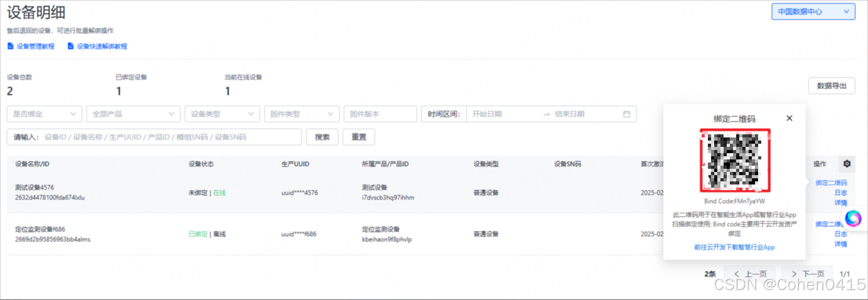The height and width of the screenshot is (300, 868).
Task: Click the 搜索 search button
Action: (322, 137)
